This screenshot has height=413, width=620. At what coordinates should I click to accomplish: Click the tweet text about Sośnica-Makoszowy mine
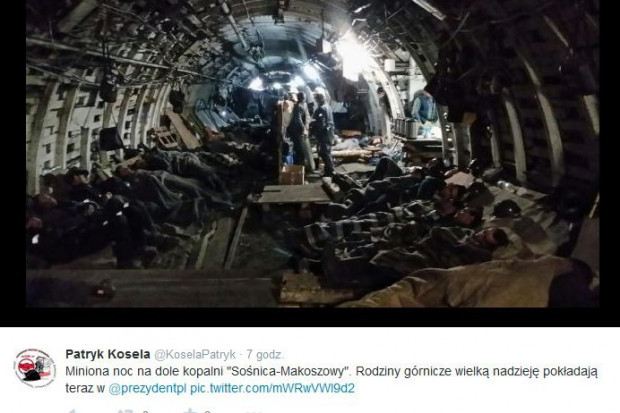pos(331,380)
